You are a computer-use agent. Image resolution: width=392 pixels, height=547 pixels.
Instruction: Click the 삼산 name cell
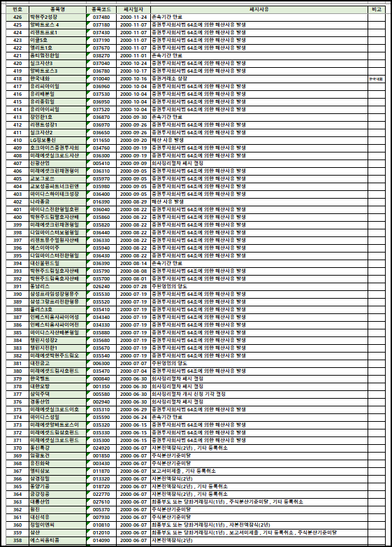pos(57,533)
